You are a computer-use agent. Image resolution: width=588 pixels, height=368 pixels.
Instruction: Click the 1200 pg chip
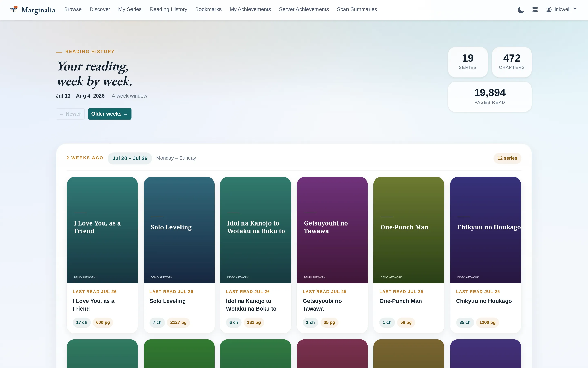[x=487, y=322]
